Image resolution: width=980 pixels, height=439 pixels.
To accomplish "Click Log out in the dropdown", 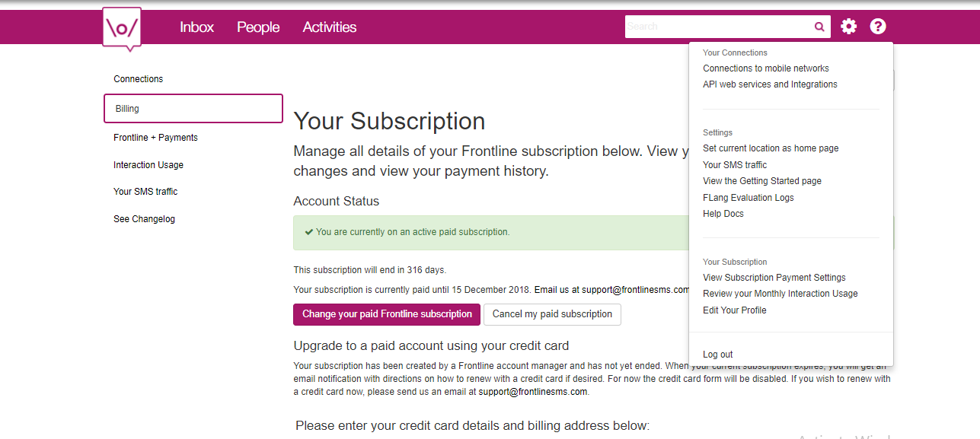I will pyautogui.click(x=718, y=355).
